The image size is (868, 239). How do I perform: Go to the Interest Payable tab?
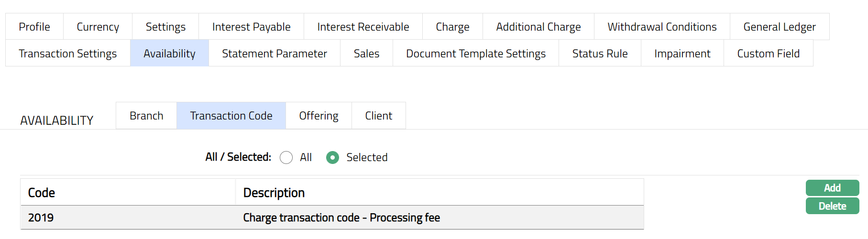click(251, 27)
